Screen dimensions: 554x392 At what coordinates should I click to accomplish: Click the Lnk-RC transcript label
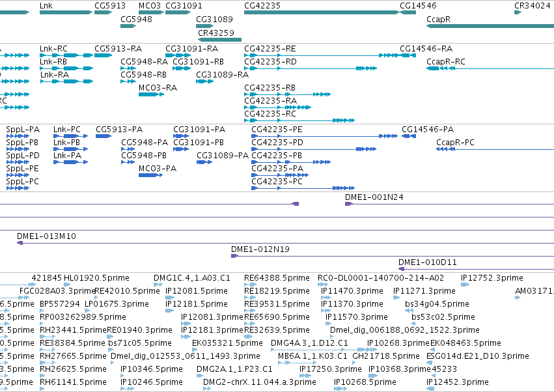53,49
